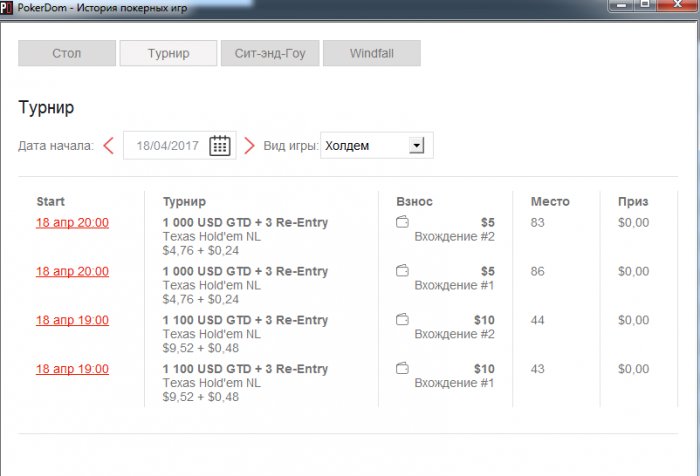The height and width of the screenshot is (476, 700).
Task: Open the calendar date picker icon
Action: [x=220, y=146]
